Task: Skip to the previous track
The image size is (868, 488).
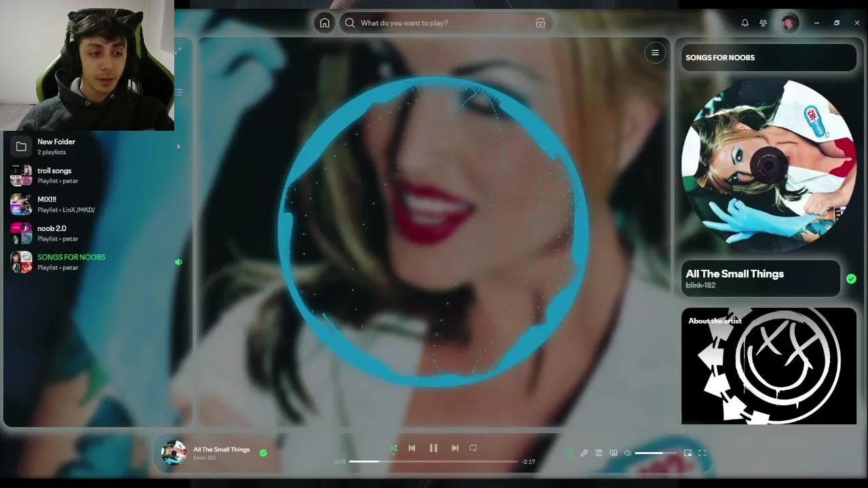Action: 412,448
